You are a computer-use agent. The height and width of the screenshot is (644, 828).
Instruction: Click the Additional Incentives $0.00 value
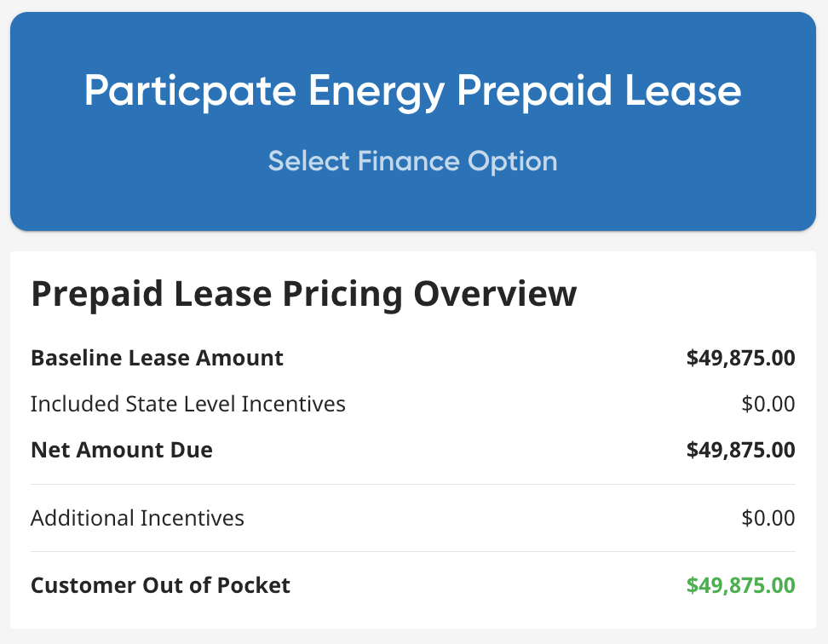point(768,518)
